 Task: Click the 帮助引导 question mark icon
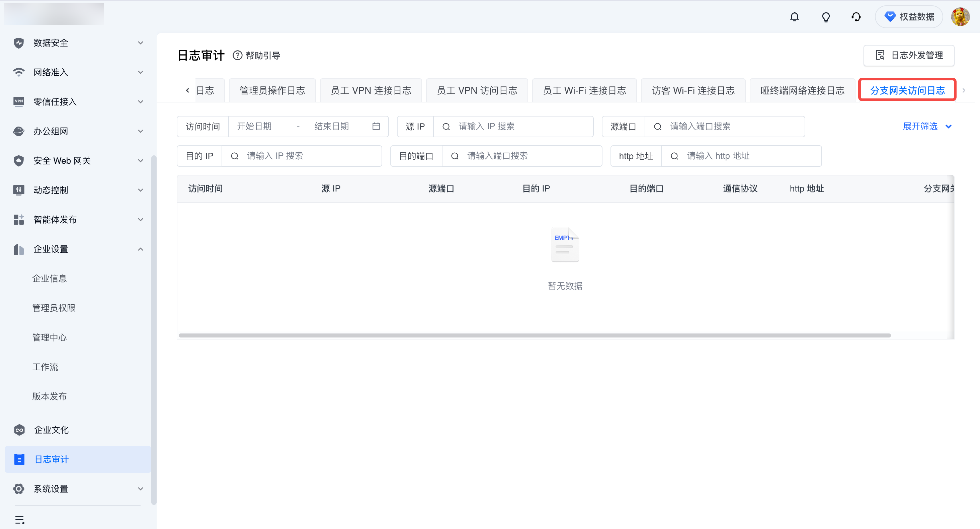[x=237, y=56]
